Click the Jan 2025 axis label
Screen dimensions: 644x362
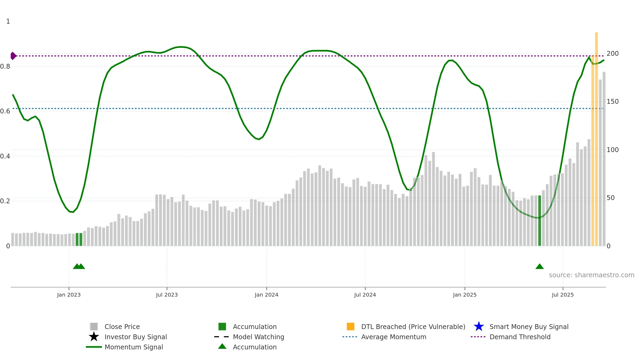point(464,295)
